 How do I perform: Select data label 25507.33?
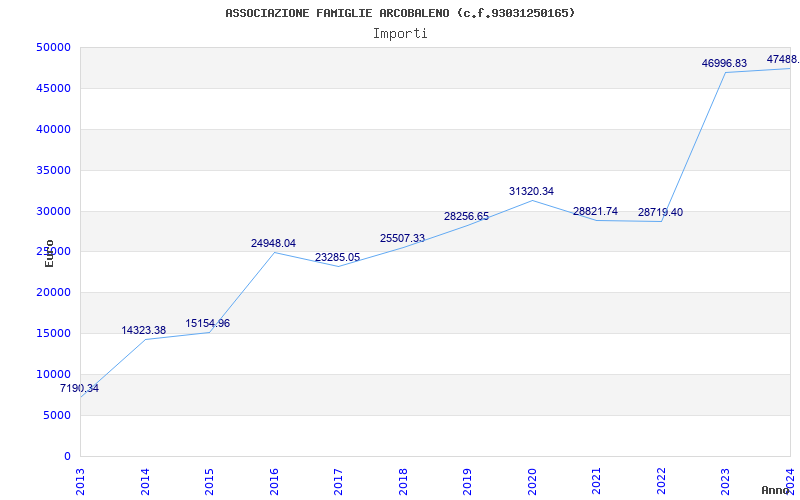pyautogui.click(x=402, y=238)
